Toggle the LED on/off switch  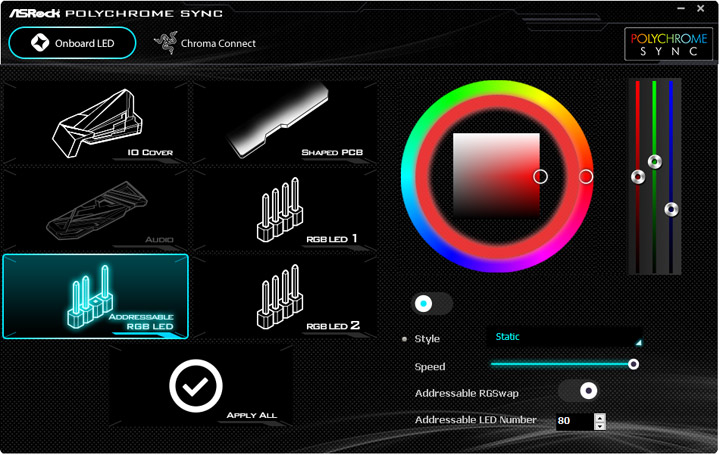pos(432,303)
